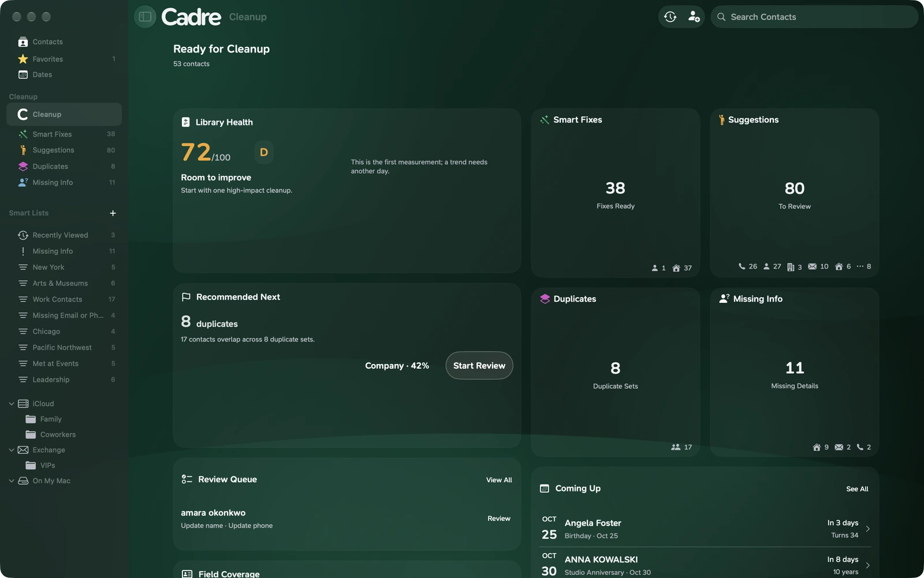The image size is (924, 578).
Task: Click View All in Review Queue
Action: click(x=499, y=480)
